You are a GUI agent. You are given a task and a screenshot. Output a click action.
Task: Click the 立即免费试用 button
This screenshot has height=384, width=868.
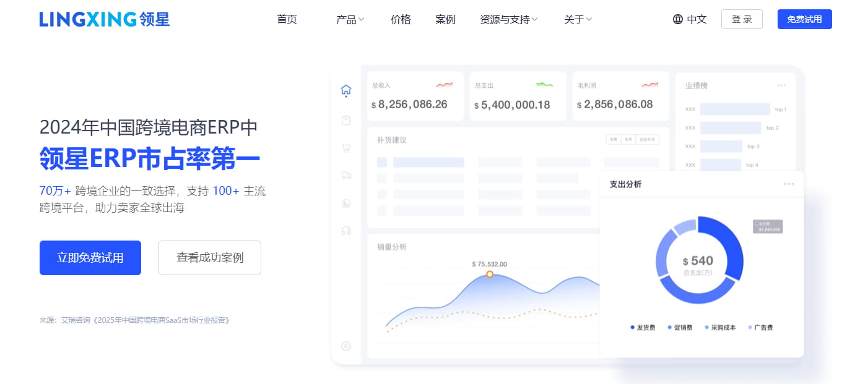(x=90, y=258)
